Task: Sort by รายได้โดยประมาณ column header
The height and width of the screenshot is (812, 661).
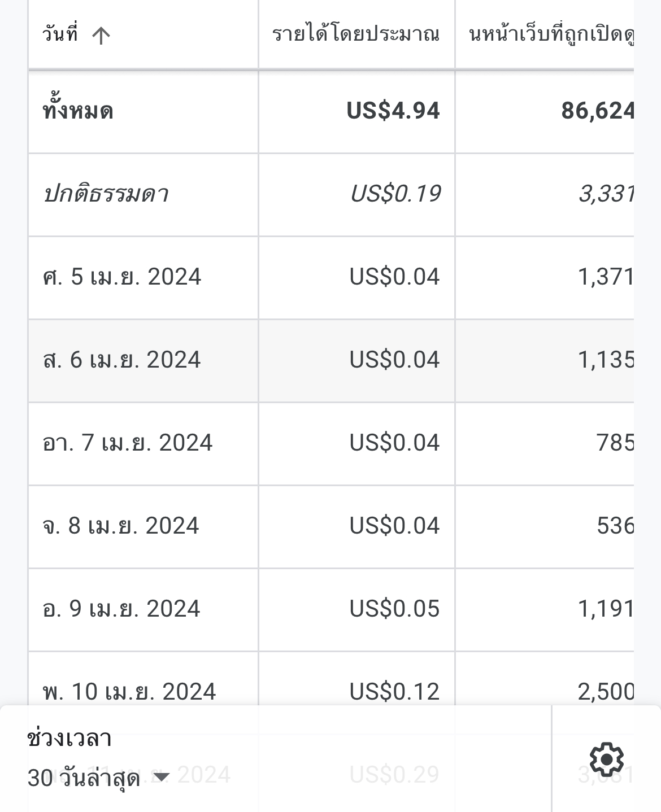Action: tap(356, 34)
